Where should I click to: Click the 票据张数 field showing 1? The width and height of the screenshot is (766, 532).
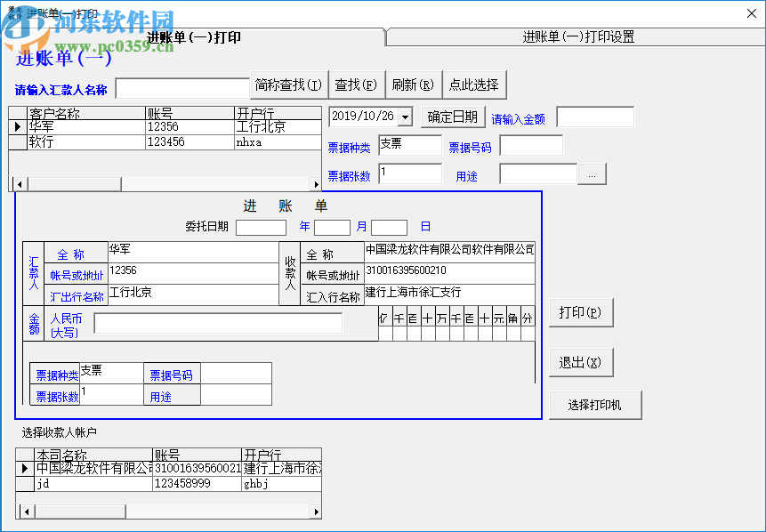tap(409, 173)
